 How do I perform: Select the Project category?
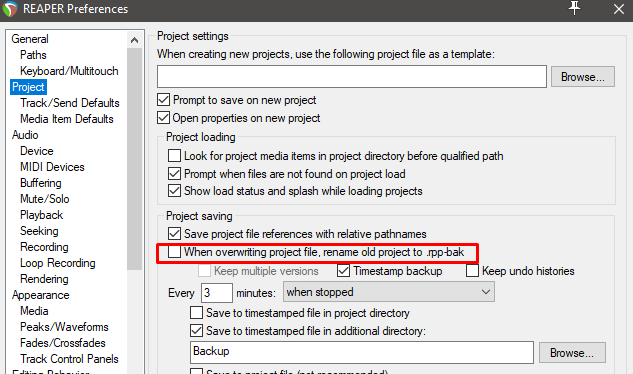click(x=28, y=87)
